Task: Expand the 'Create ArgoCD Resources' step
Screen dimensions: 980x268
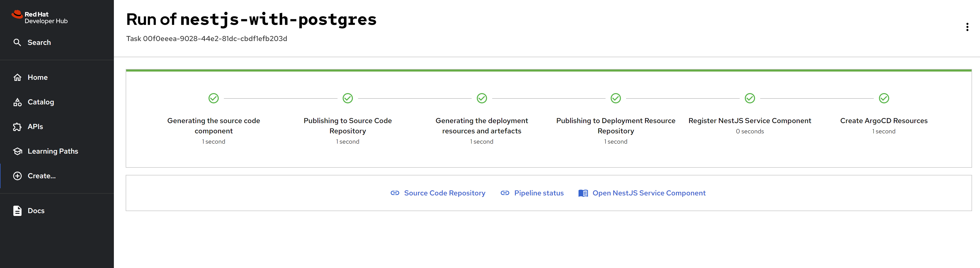Action: 883,121
